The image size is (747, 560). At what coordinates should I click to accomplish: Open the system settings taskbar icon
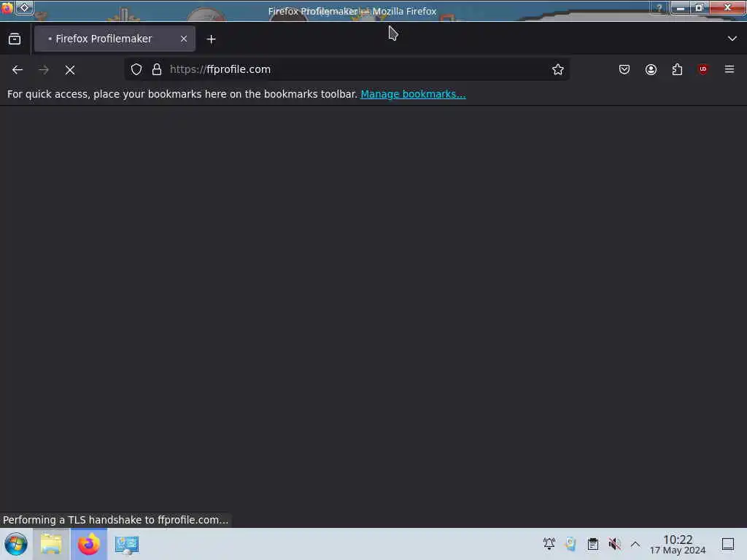127,544
